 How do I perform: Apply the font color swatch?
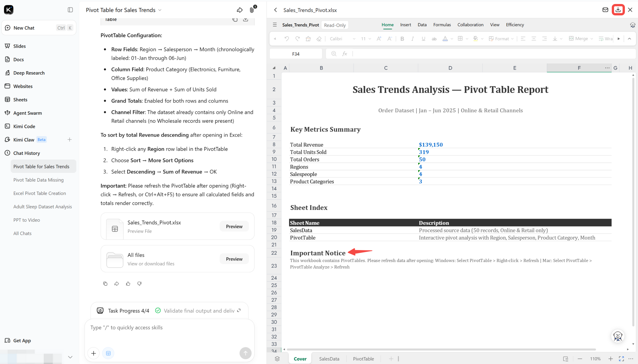[x=445, y=39]
